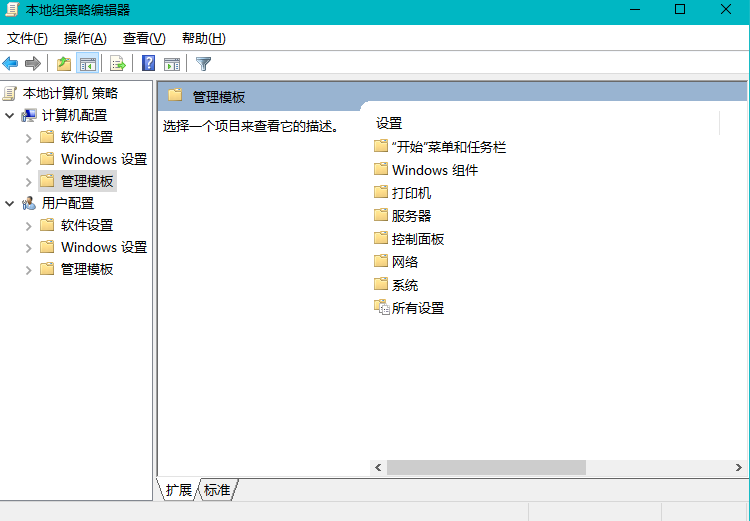Close the 本地组策略编辑器 window

726,10
